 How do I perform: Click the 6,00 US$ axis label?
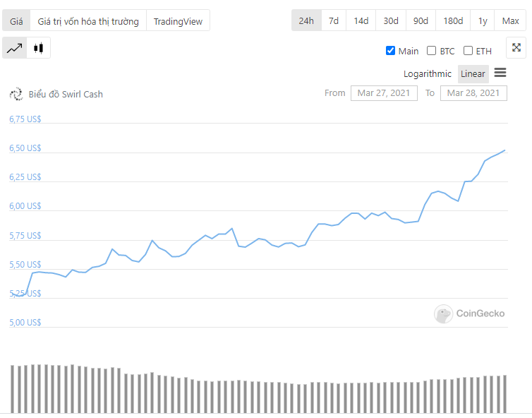pos(25,205)
